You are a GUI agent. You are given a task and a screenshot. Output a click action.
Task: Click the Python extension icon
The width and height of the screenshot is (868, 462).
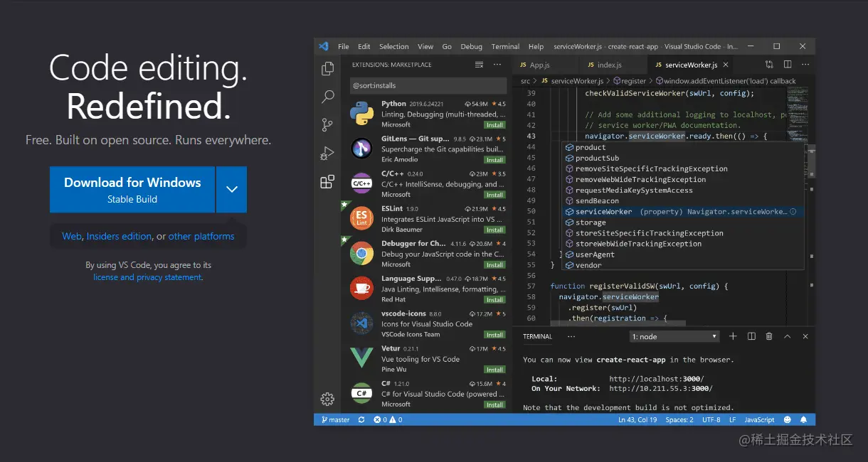[x=362, y=114]
